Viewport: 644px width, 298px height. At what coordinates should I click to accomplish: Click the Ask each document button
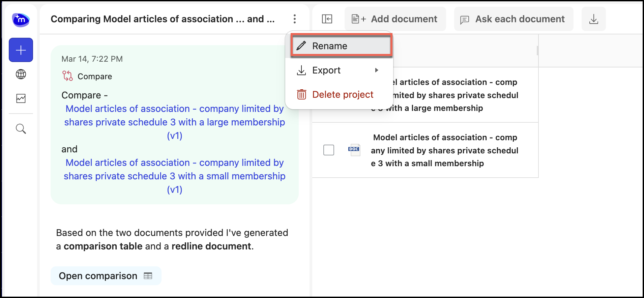point(513,19)
